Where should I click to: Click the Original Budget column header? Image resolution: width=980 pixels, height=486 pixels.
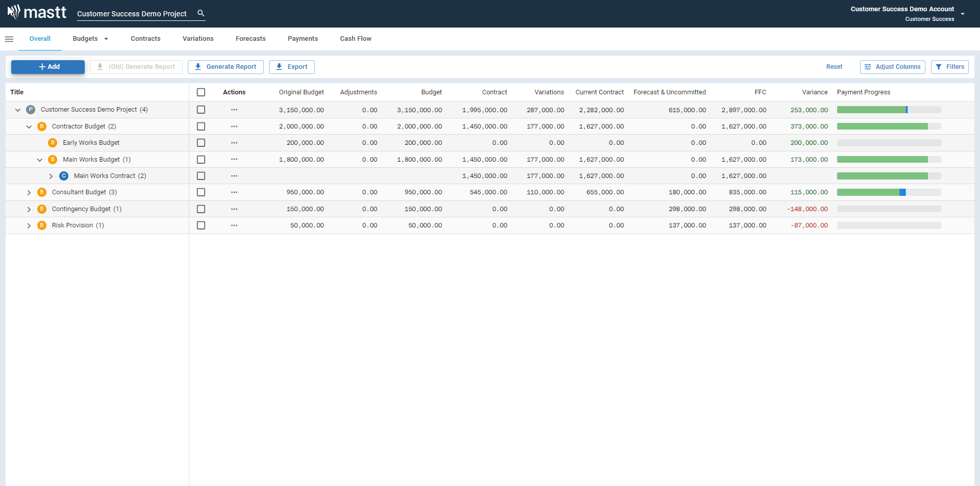point(301,92)
